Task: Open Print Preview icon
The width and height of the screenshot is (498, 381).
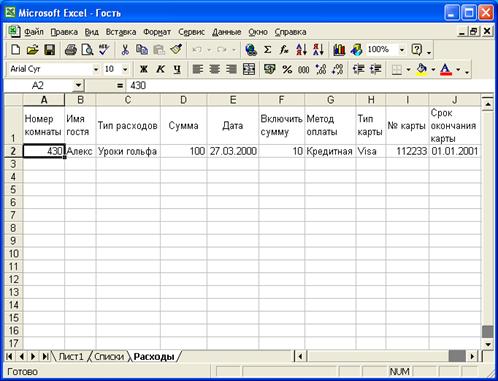Action: (87, 50)
